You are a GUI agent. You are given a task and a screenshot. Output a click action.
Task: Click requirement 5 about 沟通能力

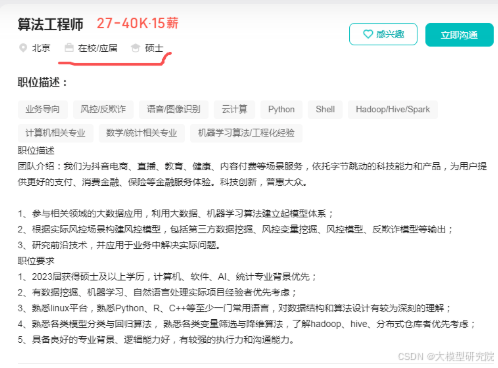tap(156, 340)
